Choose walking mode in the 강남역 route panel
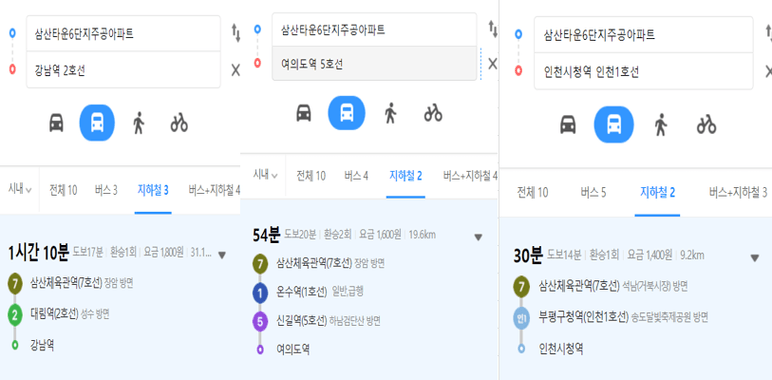This screenshot has height=380, width=772. coord(138,123)
